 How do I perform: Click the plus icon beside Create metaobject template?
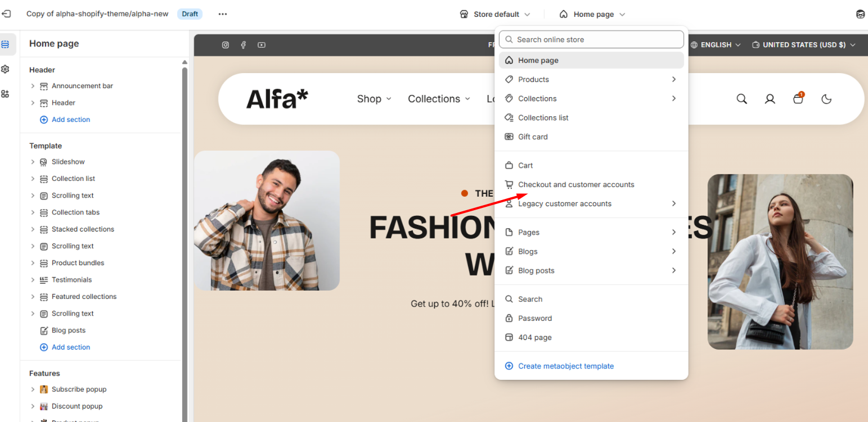[509, 366]
